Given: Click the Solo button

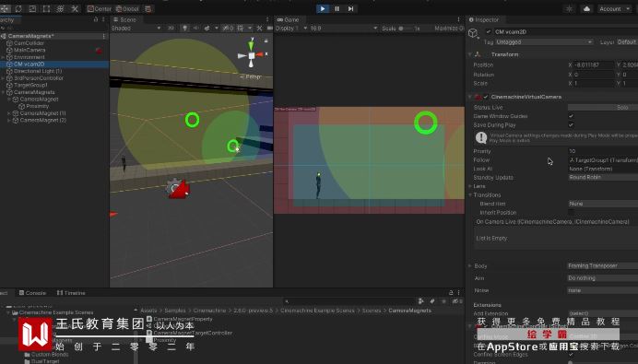Looking at the screenshot, I should (x=603, y=108).
